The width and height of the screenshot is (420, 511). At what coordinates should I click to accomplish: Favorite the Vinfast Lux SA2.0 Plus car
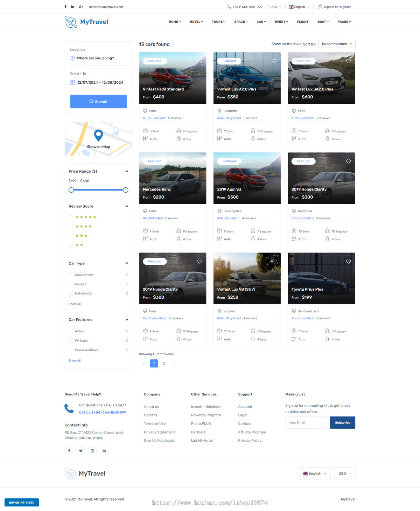click(349, 61)
